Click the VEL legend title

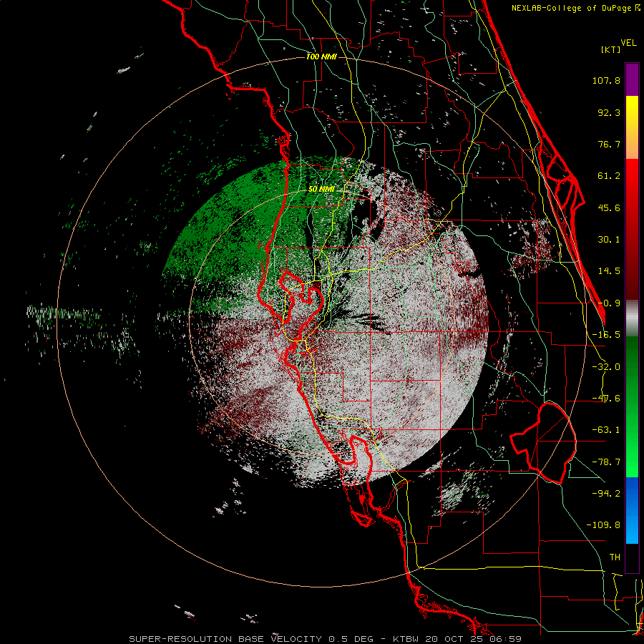628,43
